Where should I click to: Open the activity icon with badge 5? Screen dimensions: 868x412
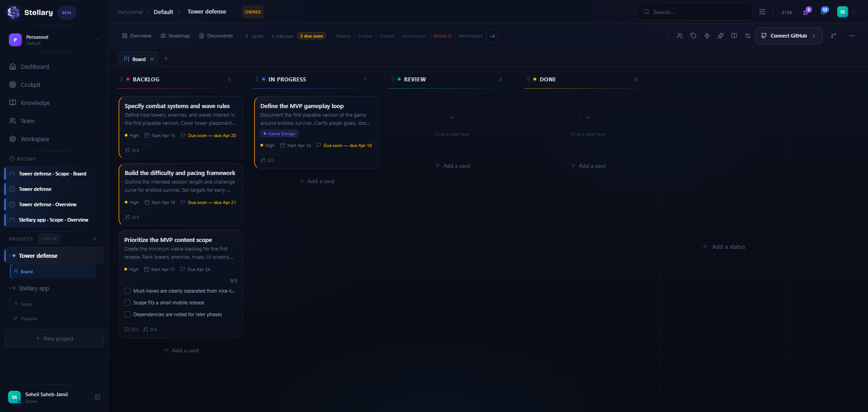[x=806, y=12]
